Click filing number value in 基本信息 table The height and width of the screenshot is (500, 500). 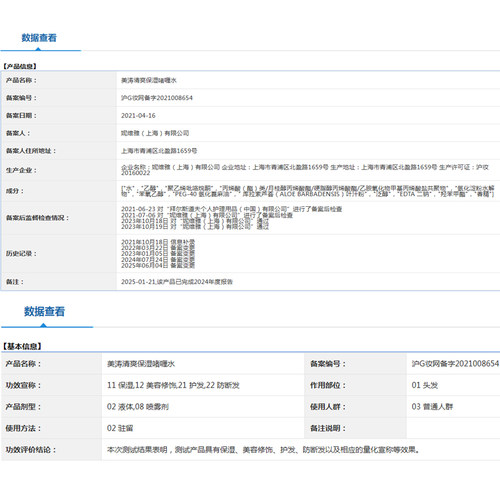455,364
